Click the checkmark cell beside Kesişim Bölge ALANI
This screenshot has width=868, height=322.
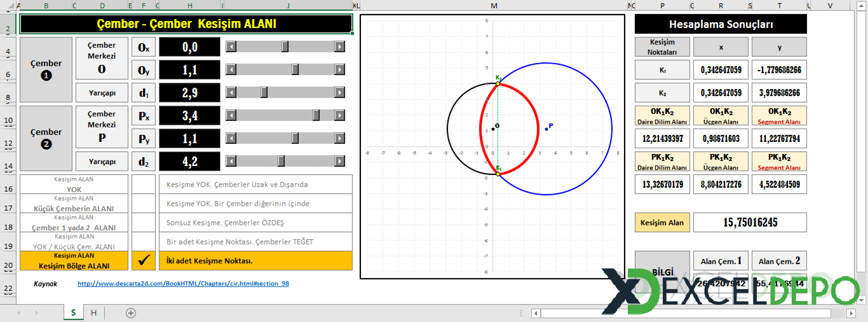click(x=144, y=260)
